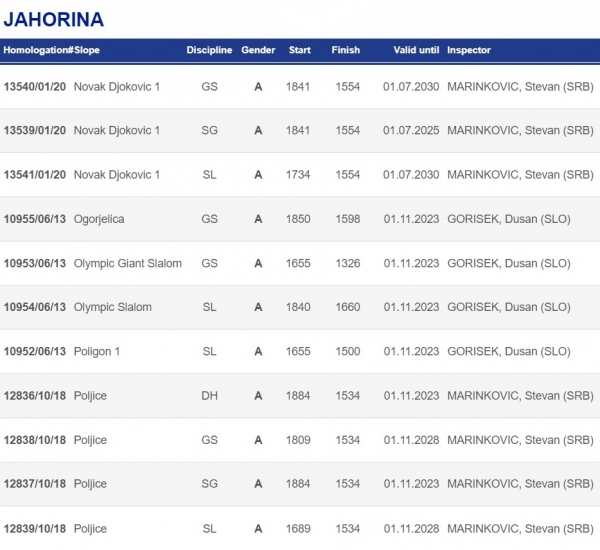Viewport: 600px width, 550px height.
Task: Click the JAHORINA heading
Action: (x=54, y=20)
